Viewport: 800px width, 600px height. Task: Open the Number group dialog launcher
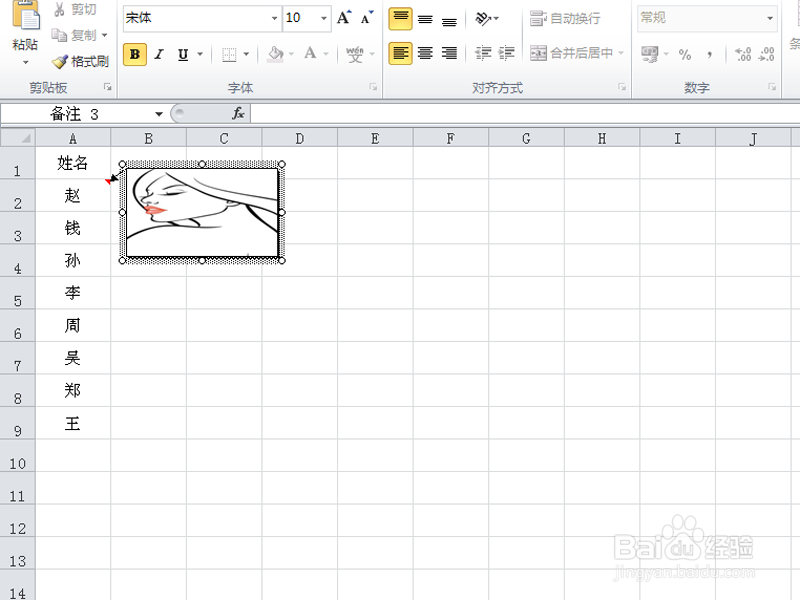(x=772, y=87)
